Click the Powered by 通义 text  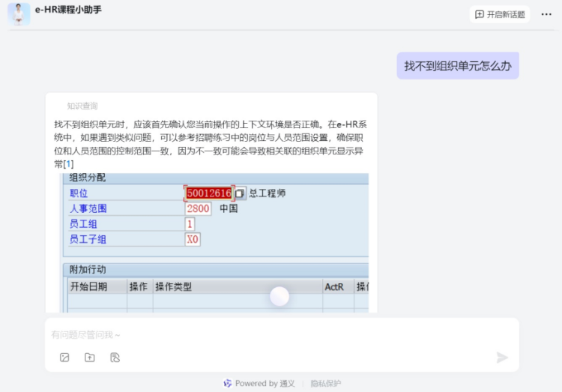pos(265,383)
